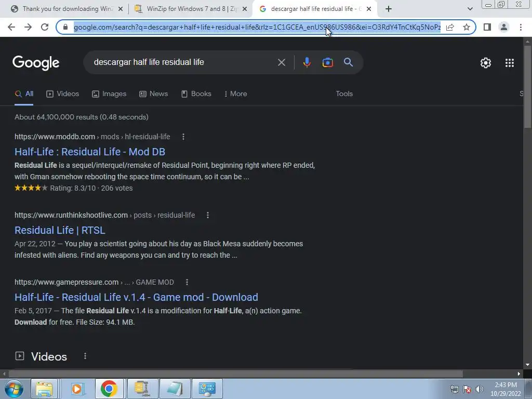Screen dimensions: 532x399
Task: Open the notepad-like taskbar item
Action: (175, 389)
